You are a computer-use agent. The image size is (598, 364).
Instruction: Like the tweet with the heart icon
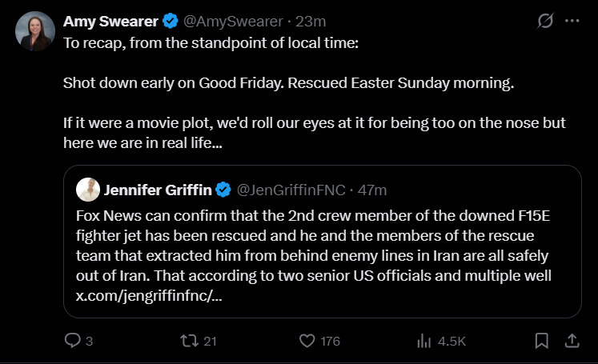point(307,340)
